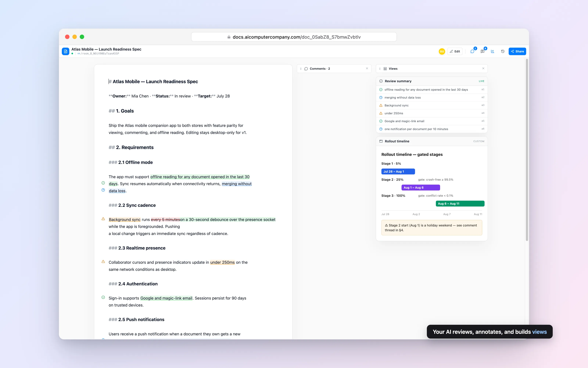Click the GU user avatar
The image size is (588, 368).
coord(442,51)
